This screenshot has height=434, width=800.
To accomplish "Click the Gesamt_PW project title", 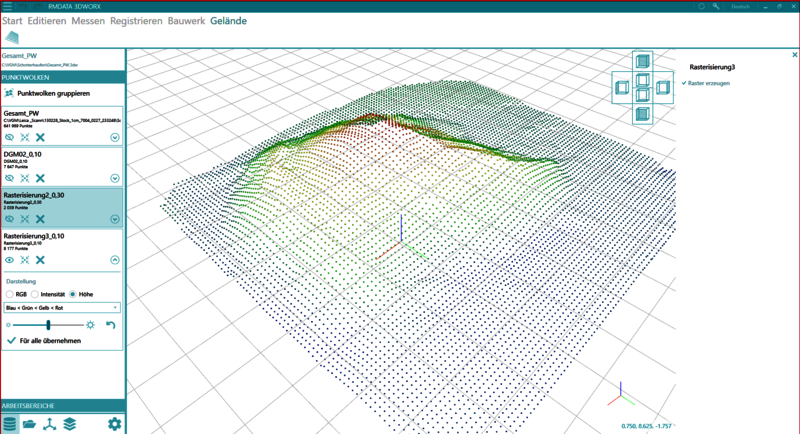I will click(x=19, y=56).
